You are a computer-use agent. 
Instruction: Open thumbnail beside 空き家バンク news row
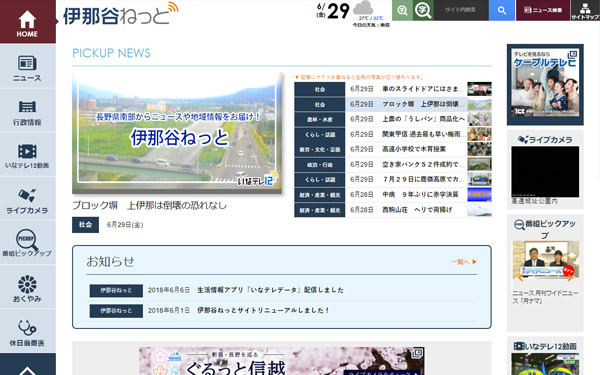[x=479, y=165]
